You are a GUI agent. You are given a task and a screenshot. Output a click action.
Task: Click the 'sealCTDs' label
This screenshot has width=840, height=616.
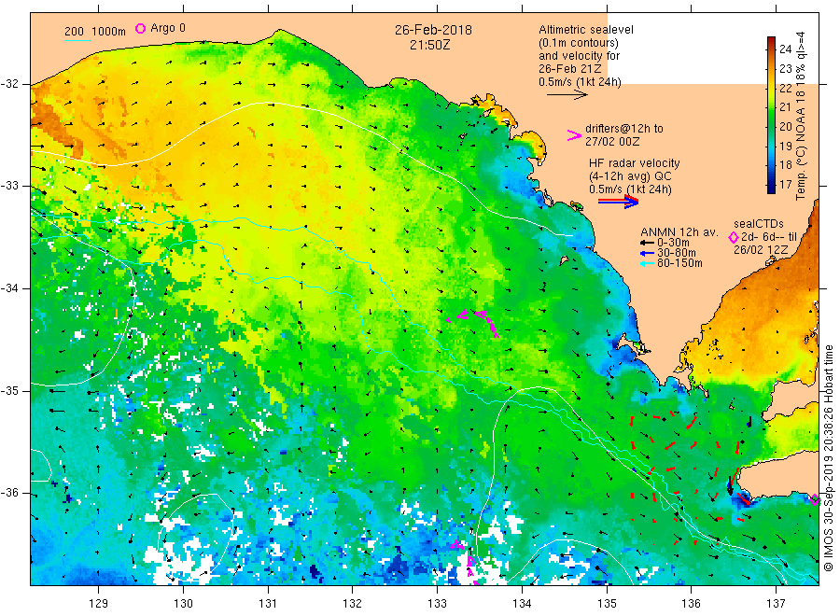click(758, 224)
